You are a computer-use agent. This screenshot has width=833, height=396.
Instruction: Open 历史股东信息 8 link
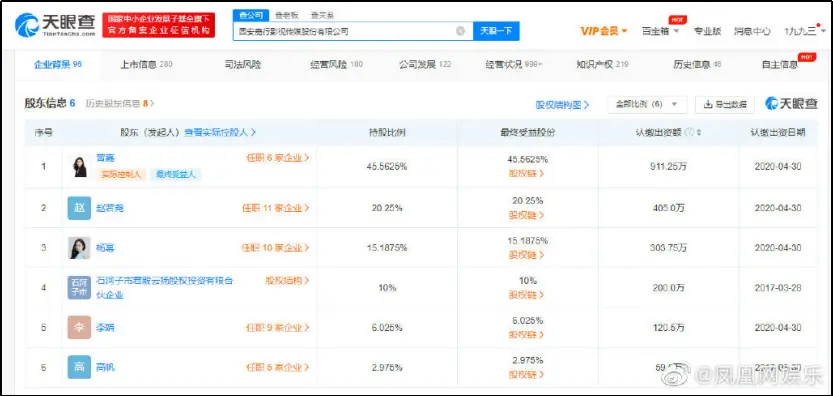[x=120, y=104]
